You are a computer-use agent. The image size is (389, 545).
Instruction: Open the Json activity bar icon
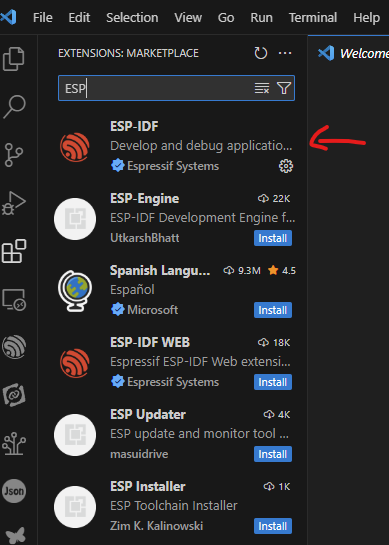pyautogui.click(x=14, y=491)
